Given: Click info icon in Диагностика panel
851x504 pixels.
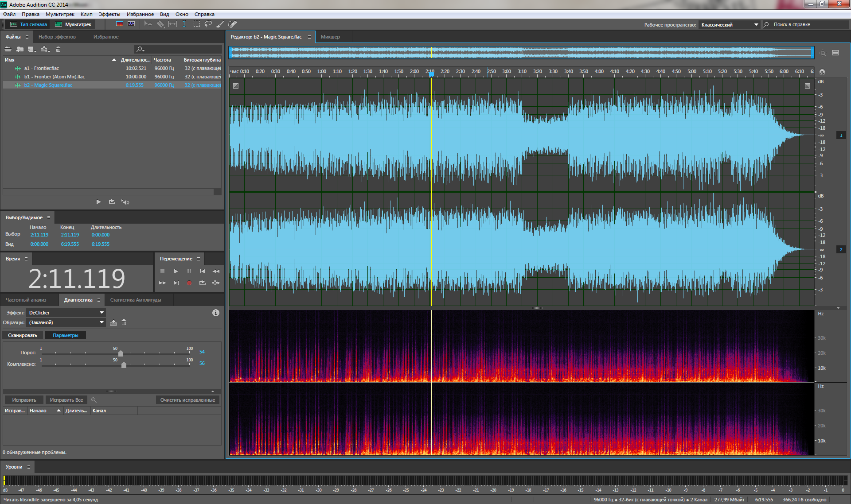Looking at the screenshot, I should pos(216,313).
